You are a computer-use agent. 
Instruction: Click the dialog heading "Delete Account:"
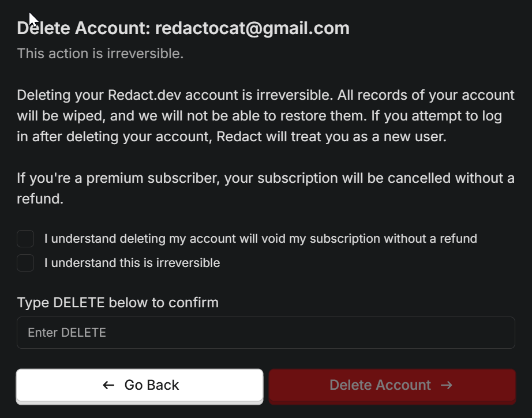pyautogui.click(x=84, y=28)
